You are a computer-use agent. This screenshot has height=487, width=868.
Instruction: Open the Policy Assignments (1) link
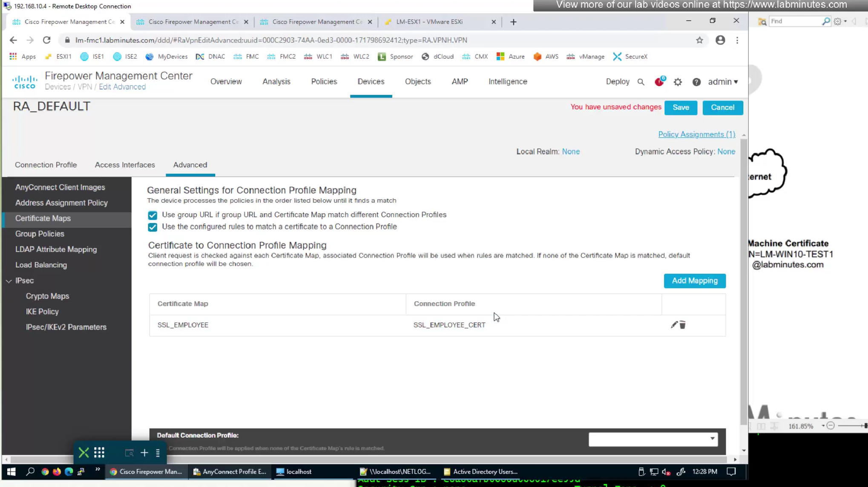tap(696, 135)
